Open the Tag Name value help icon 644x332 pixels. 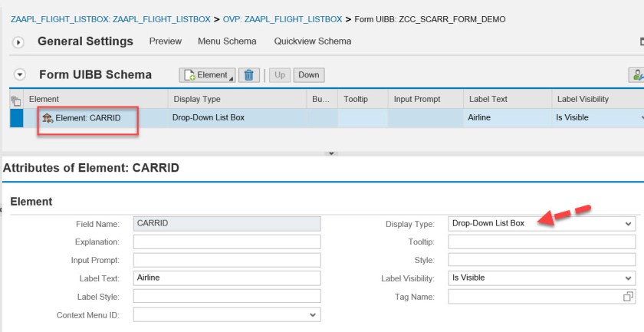tap(628, 297)
